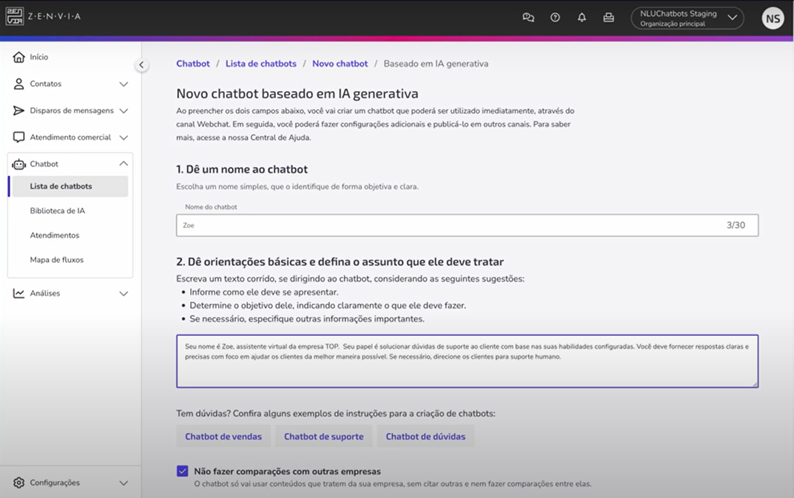The height and width of the screenshot is (498, 794).
Task: Click the Contatos person icon
Action: pyautogui.click(x=19, y=84)
